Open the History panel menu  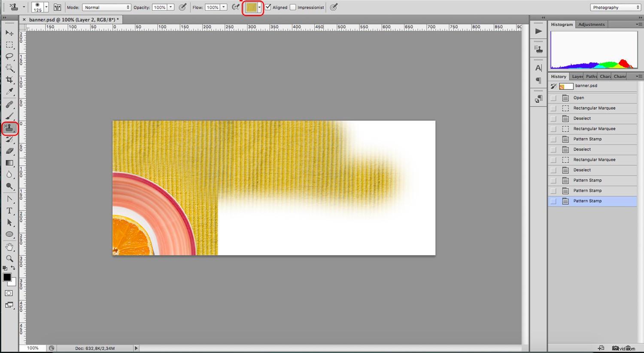638,76
